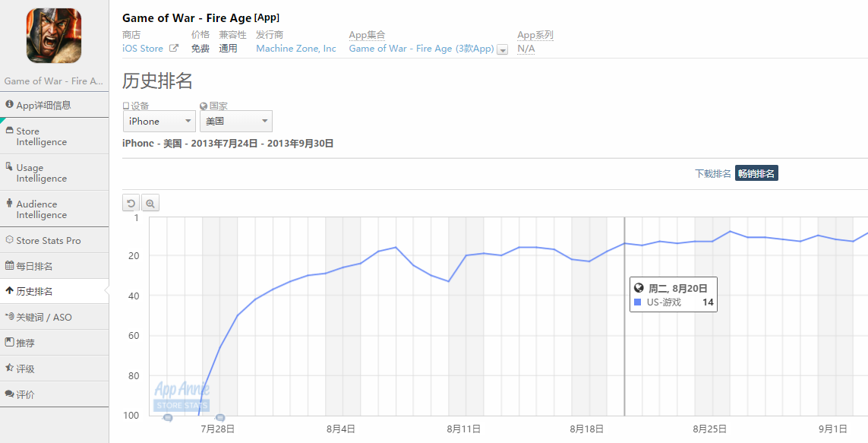Screen dimensions: 868x443
Task: Open Audience Intelligence in the sidebar
Action: pyautogui.click(x=54, y=209)
